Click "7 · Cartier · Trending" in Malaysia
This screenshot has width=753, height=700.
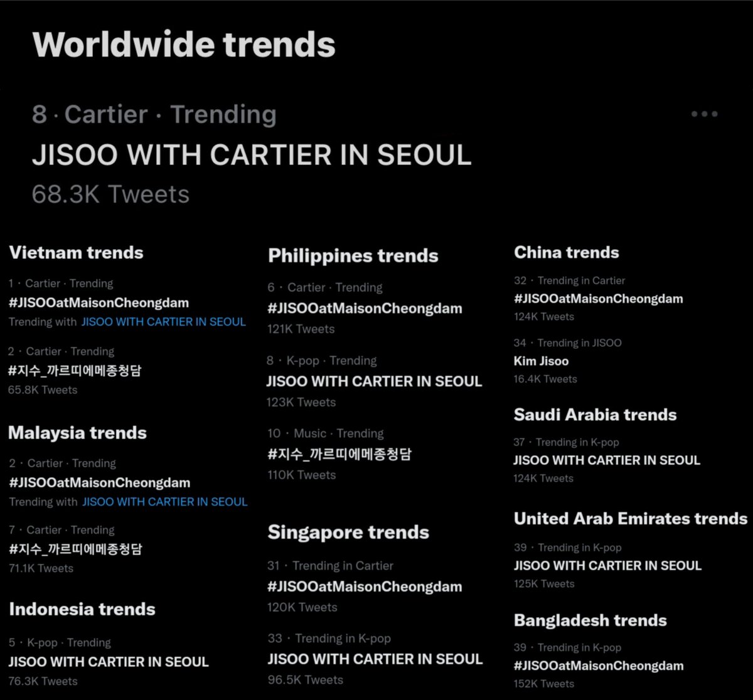(x=62, y=530)
